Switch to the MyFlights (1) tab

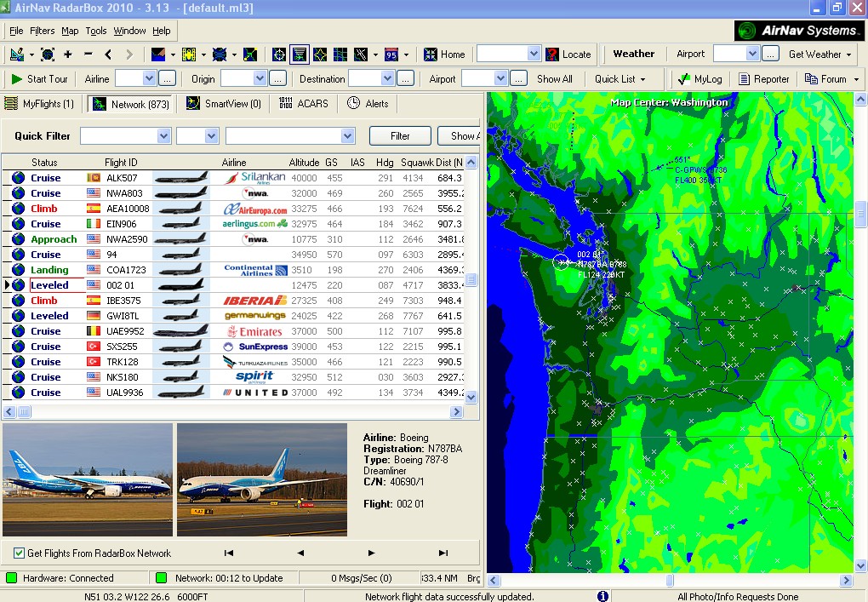(x=39, y=104)
